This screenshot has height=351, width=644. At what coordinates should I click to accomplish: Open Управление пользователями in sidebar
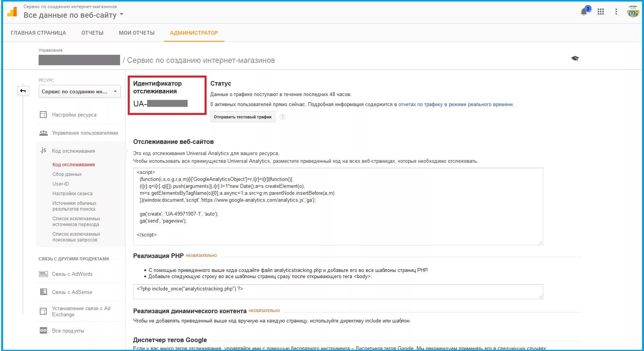pos(85,133)
